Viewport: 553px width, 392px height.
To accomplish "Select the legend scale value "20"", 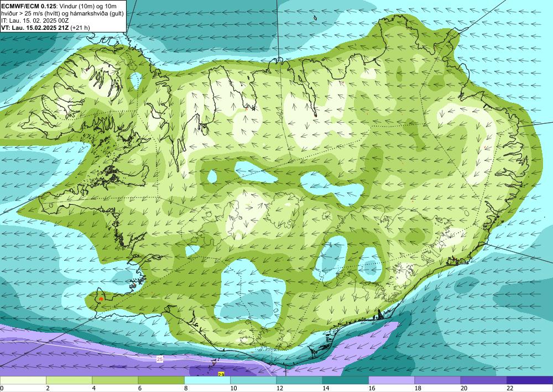I will pyautogui.click(x=464, y=388).
